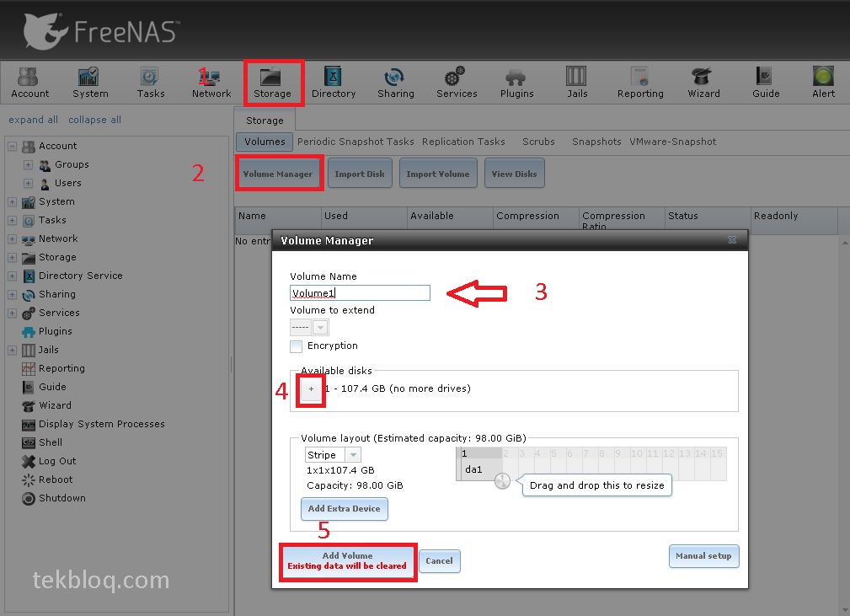Click the green Alert indicator icon

click(x=823, y=77)
